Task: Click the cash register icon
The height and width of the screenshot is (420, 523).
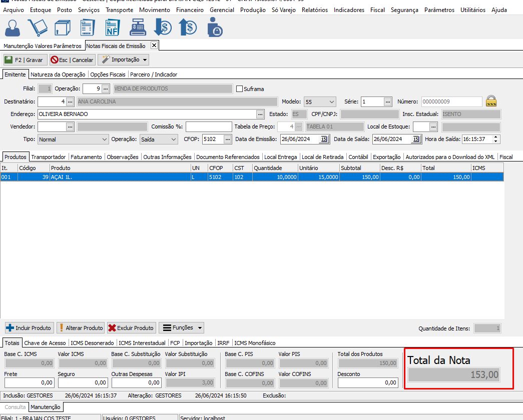Action: (138, 27)
